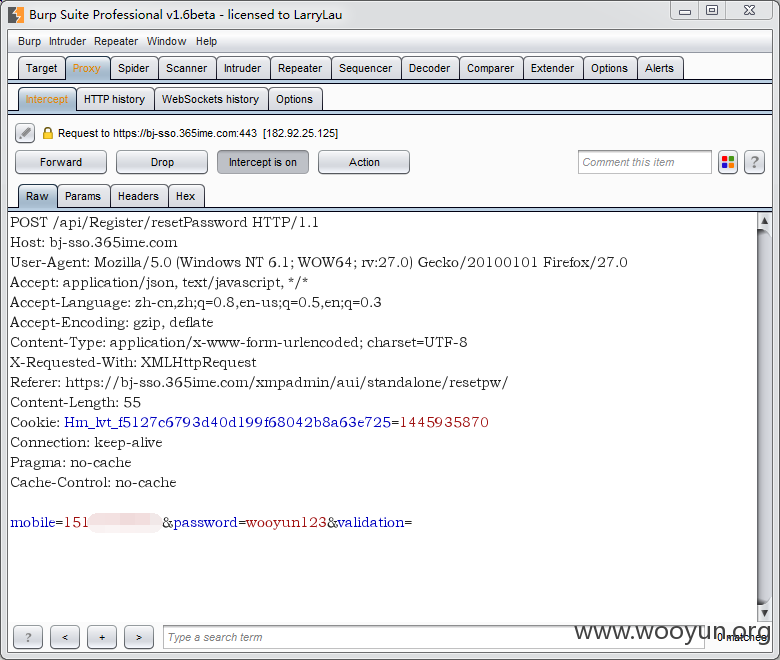Click the Cookie value 1445935870

[x=444, y=422]
